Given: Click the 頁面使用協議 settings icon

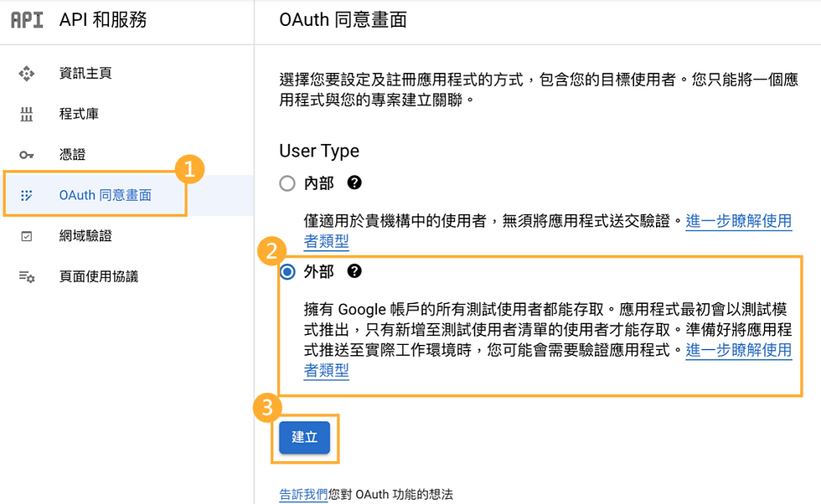Looking at the screenshot, I should (27, 277).
